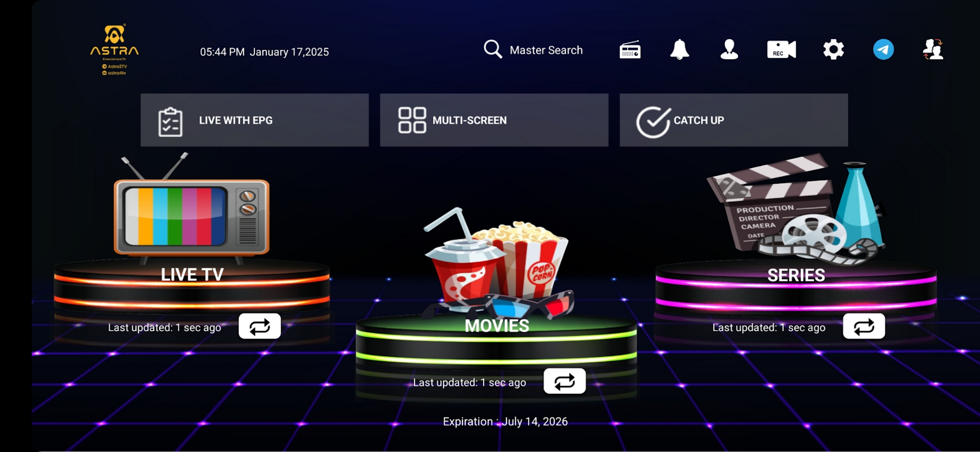Open the Multi-Screen section
The image size is (980, 452).
[x=494, y=120]
